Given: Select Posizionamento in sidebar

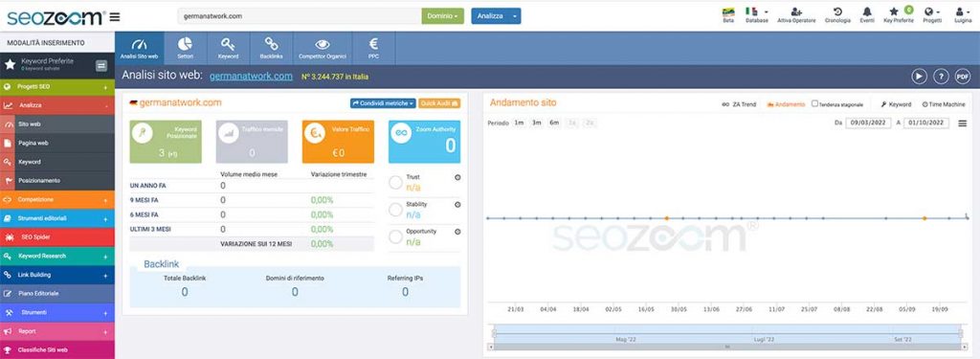Looking at the screenshot, I should click(x=57, y=181).
